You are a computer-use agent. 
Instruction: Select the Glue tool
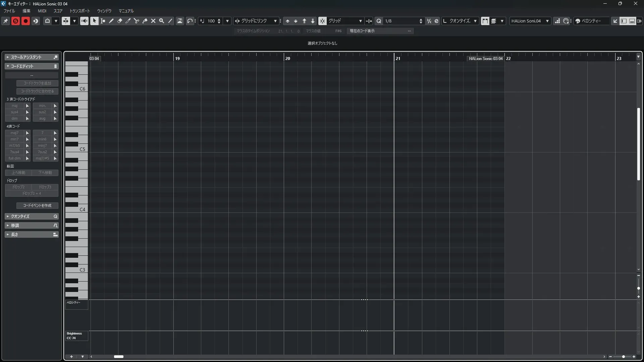[145, 21]
